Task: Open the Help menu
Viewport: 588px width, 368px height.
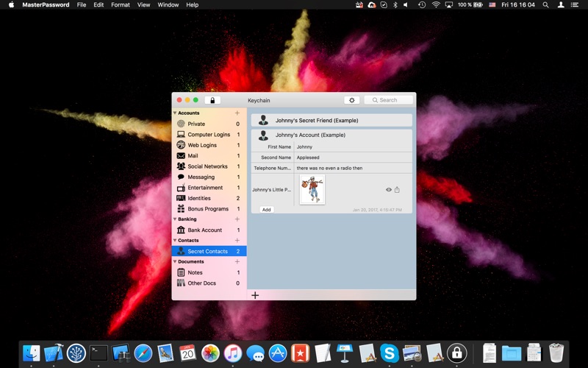Action: [193, 5]
